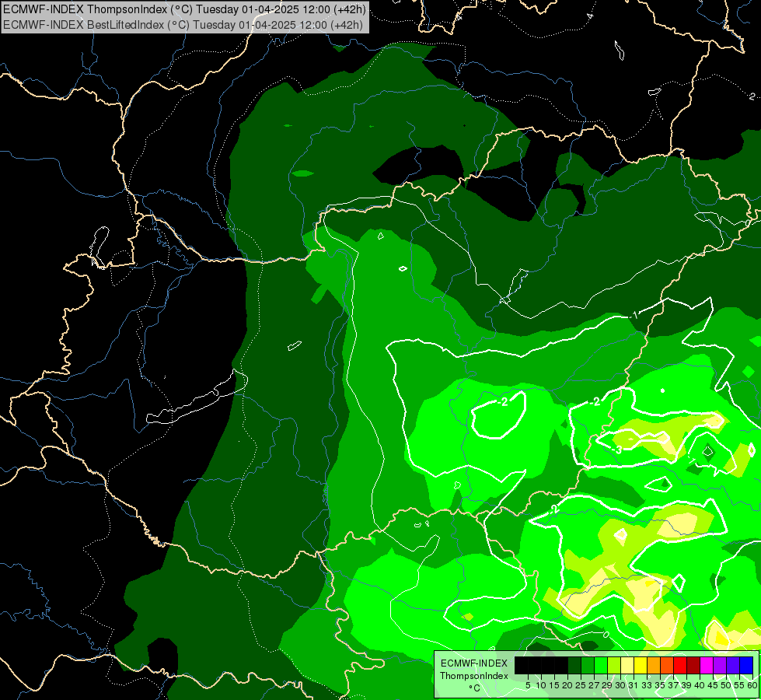
Task: Click the legend tick value '45'
Action: pyautogui.click(x=713, y=685)
